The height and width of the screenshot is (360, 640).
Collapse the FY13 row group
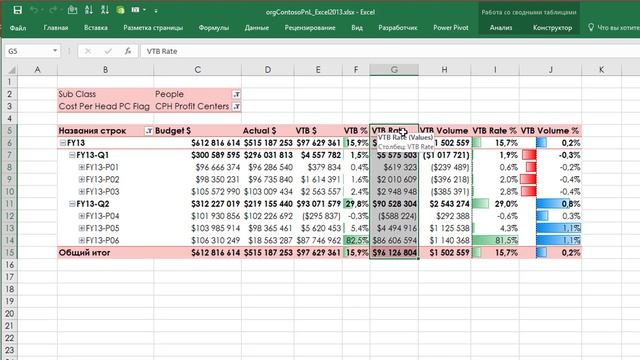click(63, 143)
